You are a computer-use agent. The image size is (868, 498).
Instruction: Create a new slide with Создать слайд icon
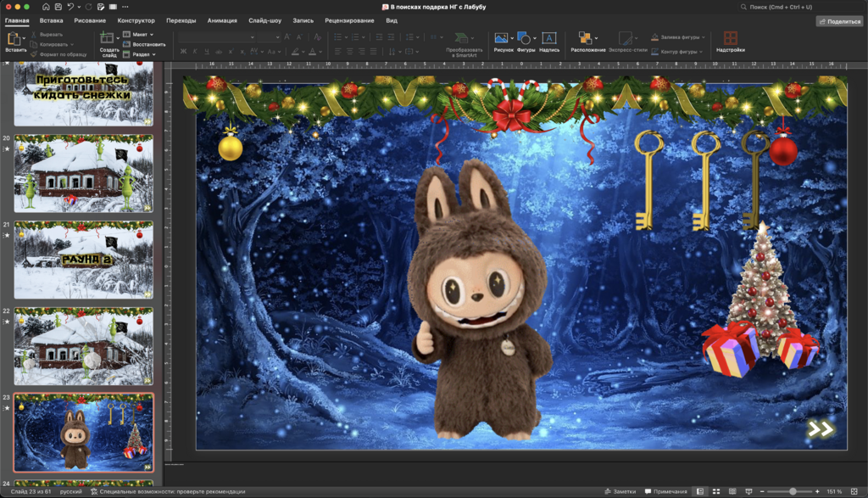point(106,37)
